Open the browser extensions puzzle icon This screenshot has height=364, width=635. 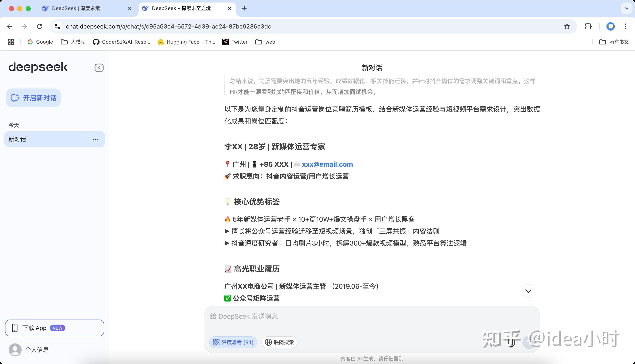pos(588,26)
